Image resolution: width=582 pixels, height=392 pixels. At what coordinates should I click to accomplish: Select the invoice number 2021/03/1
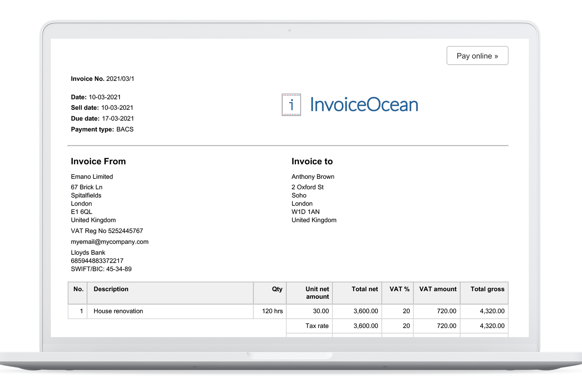tap(120, 79)
